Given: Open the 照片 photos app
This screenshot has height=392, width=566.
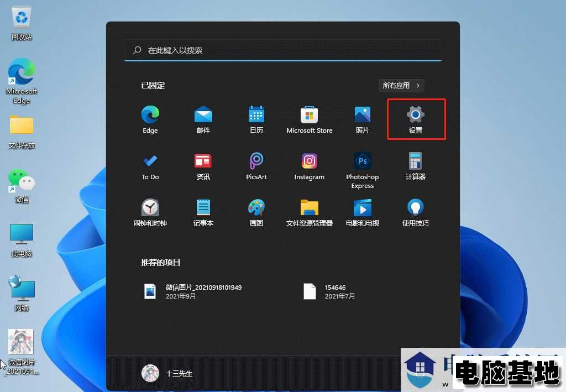Looking at the screenshot, I should tap(363, 120).
